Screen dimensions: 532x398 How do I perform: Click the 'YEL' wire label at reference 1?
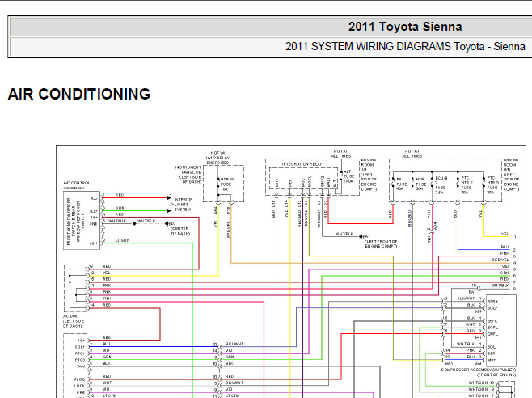pos(505,234)
